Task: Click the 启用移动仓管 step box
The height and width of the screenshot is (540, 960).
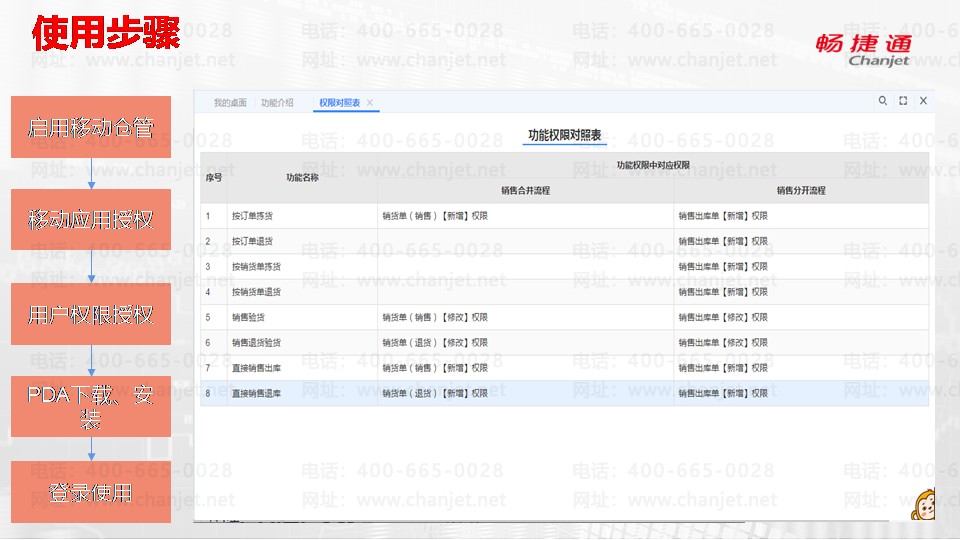Action: [x=91, y=127]
